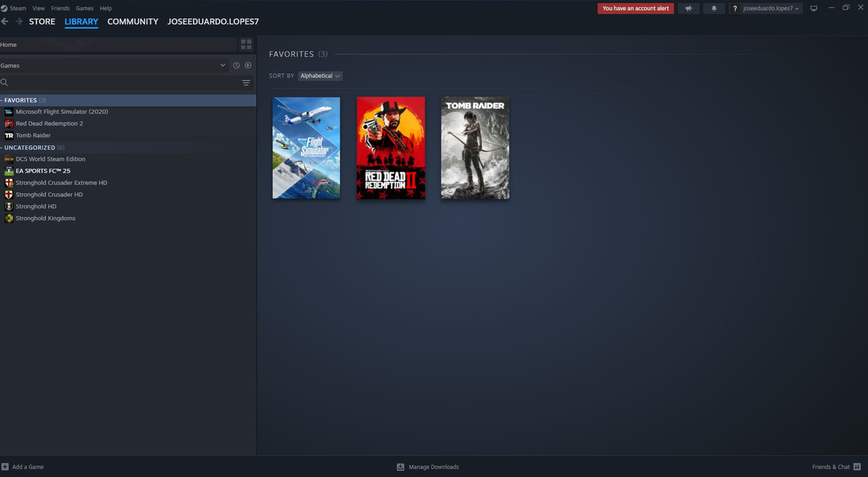Click the Steam logo icon in menu bar

(x=4, y=8)
